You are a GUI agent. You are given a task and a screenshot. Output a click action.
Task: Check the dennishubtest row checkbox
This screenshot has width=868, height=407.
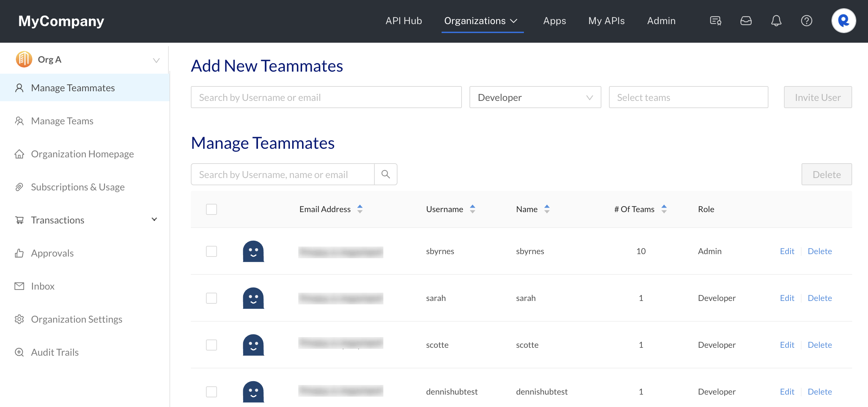click(x=211, y=392)
